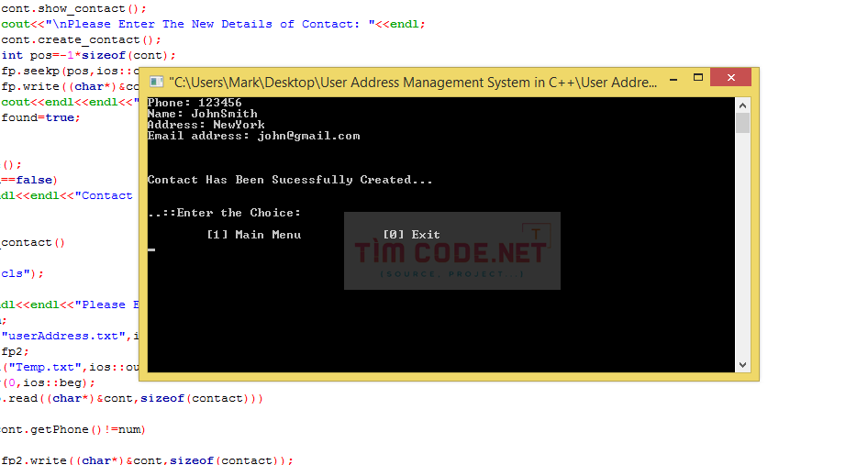Click the 'fp2.write((char*)&cont' code line

(x=147, y=460)
